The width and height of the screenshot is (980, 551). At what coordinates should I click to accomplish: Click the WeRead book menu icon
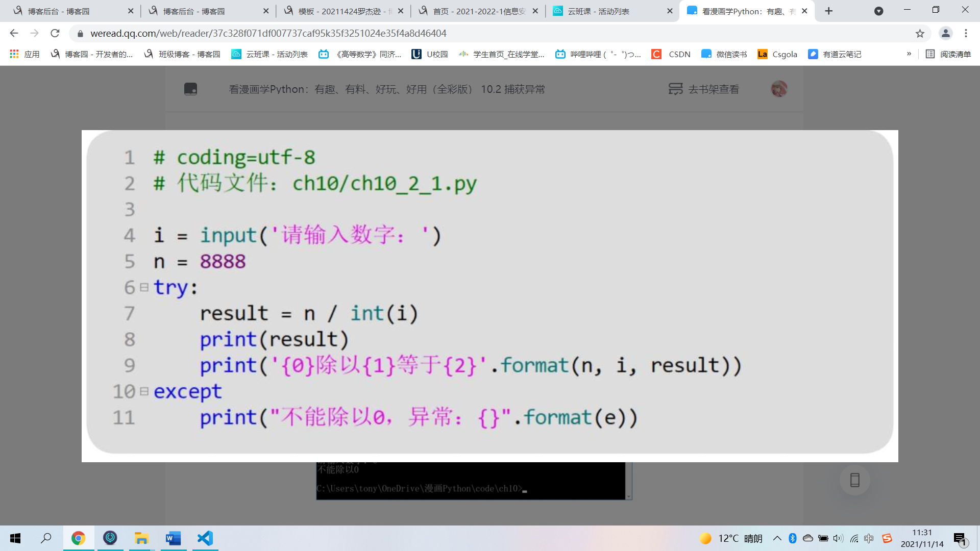(x=190, y=89)
